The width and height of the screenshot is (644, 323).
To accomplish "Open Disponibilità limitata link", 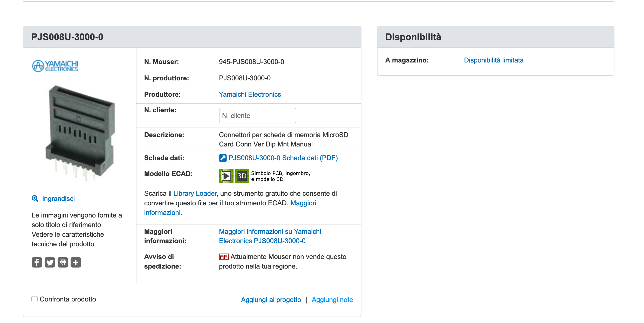I will (494, 60).
